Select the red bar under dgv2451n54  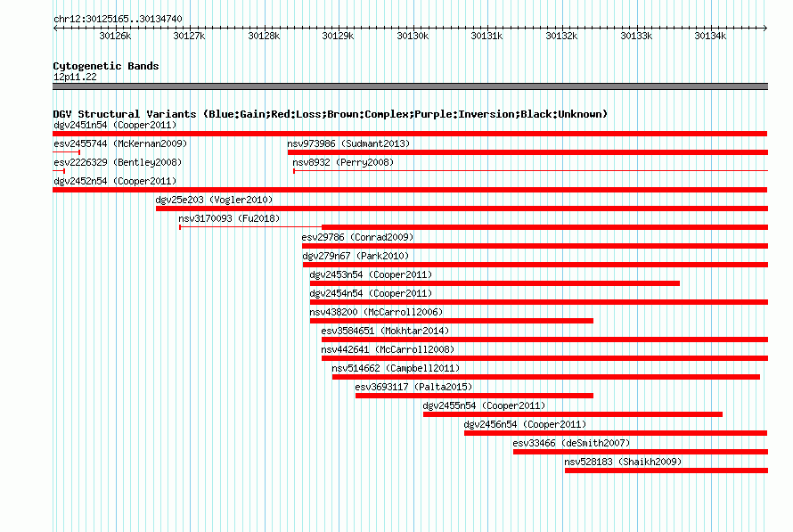(410, 134)
